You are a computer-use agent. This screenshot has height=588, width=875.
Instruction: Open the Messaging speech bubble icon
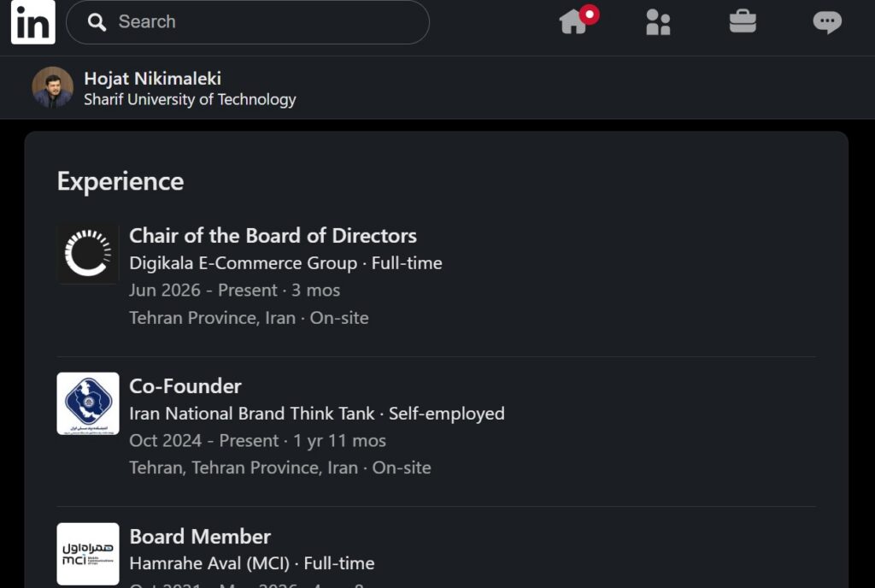click(827, 21)
